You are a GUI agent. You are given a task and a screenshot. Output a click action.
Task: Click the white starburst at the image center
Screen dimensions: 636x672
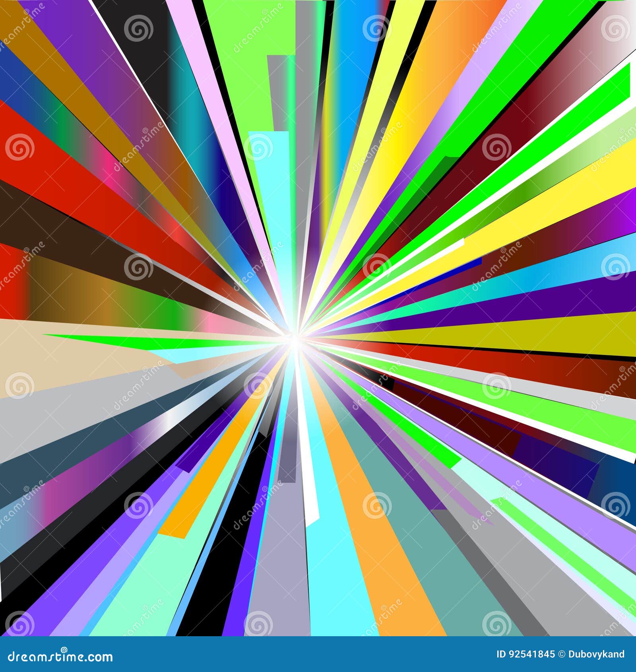[296, 340]
